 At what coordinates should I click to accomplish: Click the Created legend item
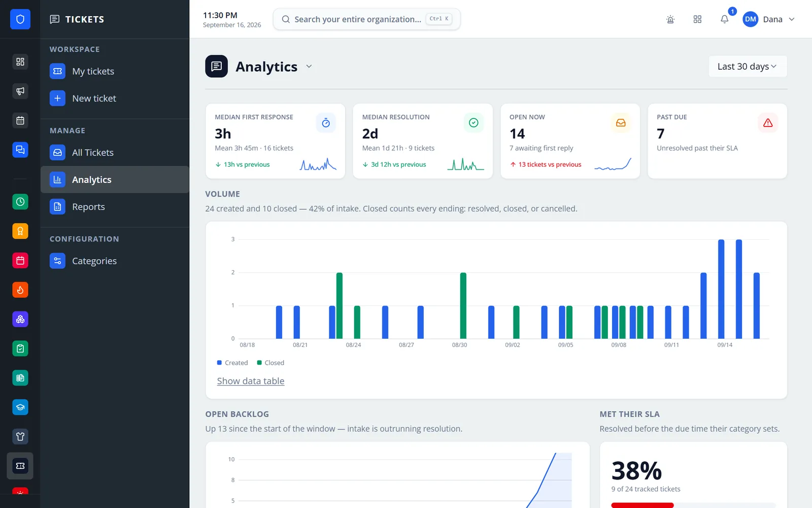coord(232,363)
